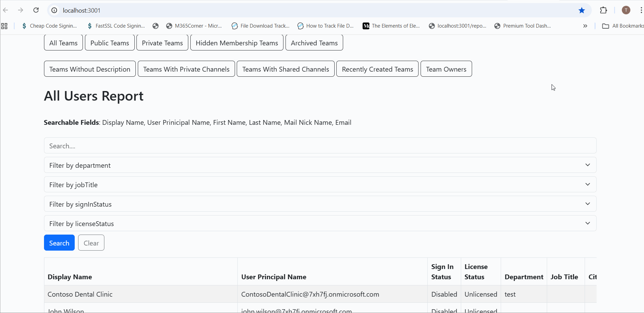644x313 pixels.
Task: Focus the Search text field
Action: point(320,146)
